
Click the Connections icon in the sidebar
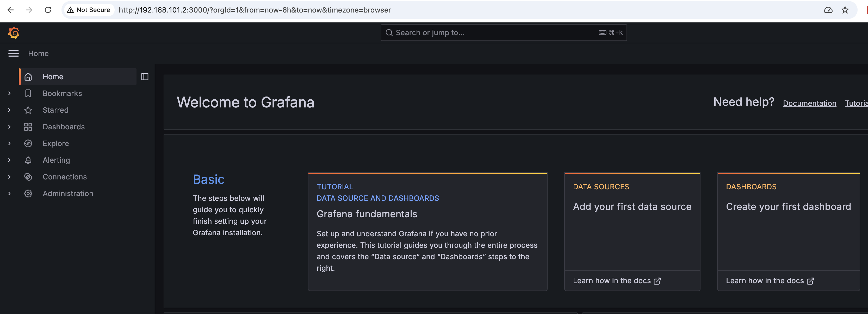click(28, 176)
